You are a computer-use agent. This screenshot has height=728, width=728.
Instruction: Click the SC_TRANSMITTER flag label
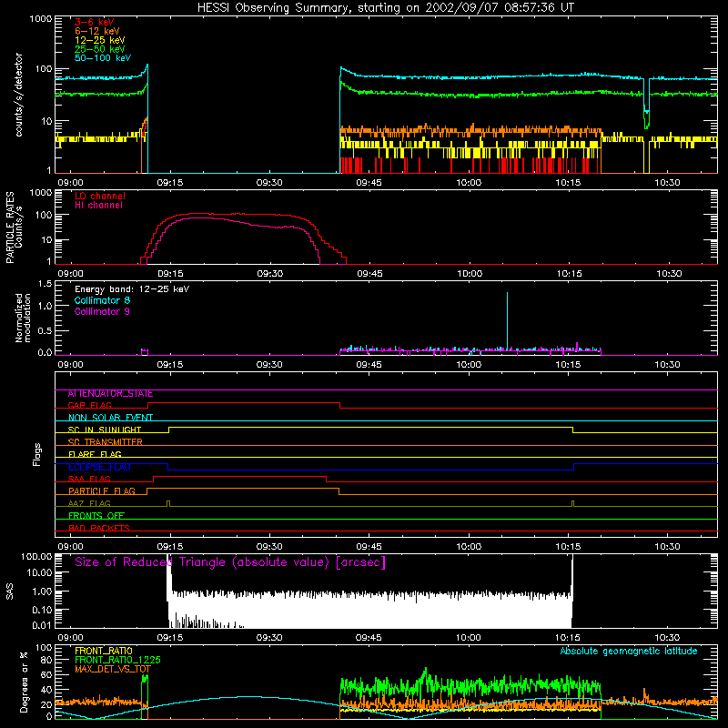click(105, 442)
